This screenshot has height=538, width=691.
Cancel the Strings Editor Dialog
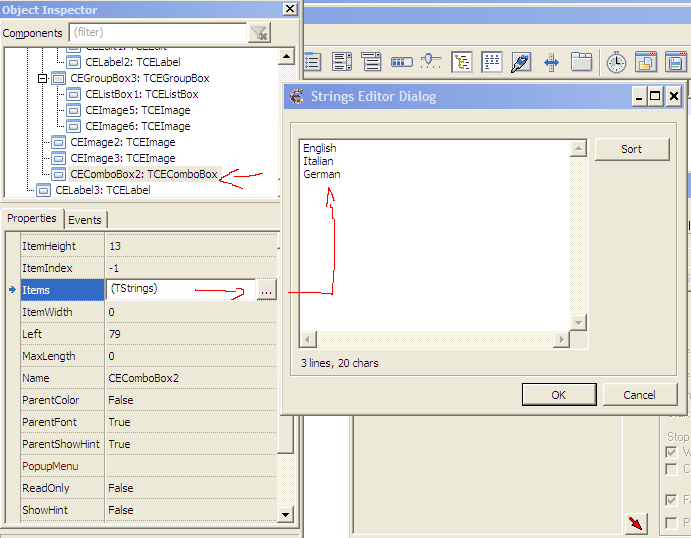639,394
